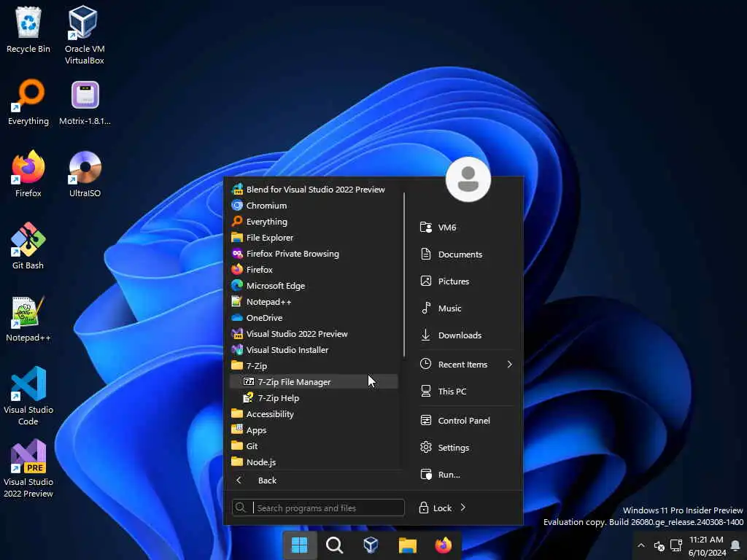
Task: Open OneDrive from the programs list
Action: click(314, 318)
